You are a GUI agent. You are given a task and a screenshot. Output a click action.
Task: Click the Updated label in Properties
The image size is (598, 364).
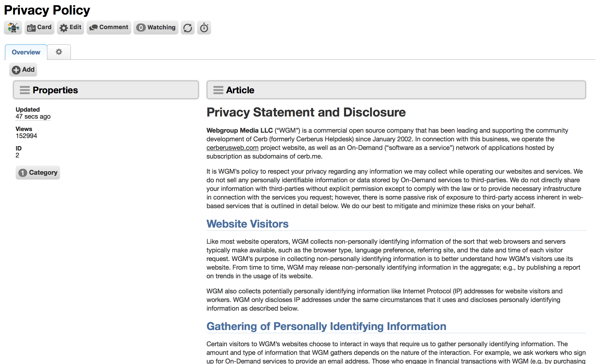28,109
